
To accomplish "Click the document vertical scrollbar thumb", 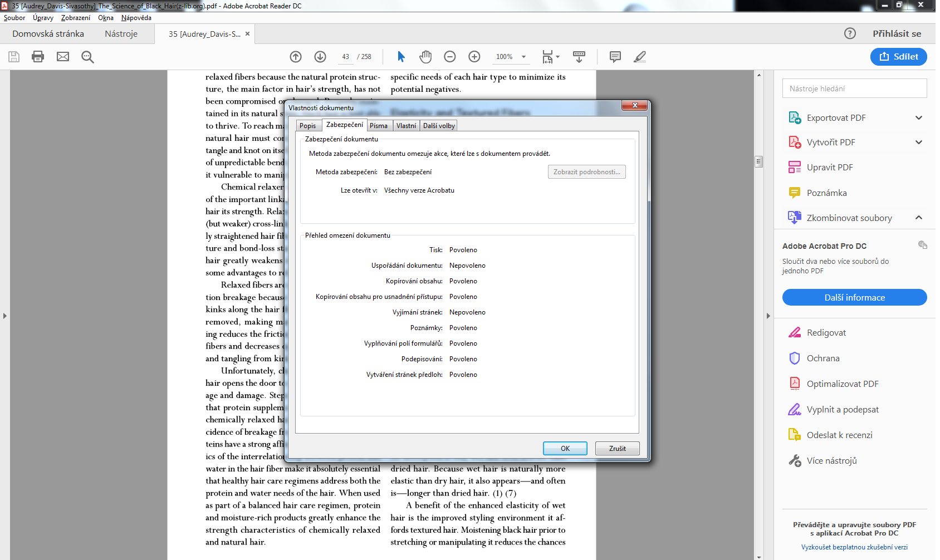I will tap(758, 161).
